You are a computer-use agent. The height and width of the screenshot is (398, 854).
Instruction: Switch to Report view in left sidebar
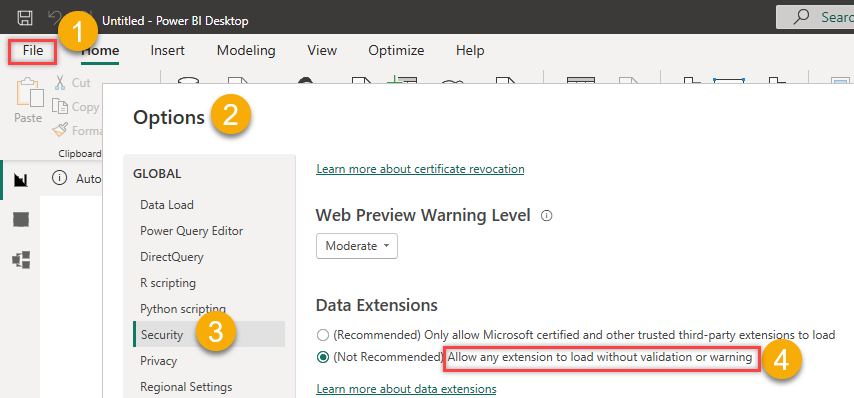click(21, 180)
